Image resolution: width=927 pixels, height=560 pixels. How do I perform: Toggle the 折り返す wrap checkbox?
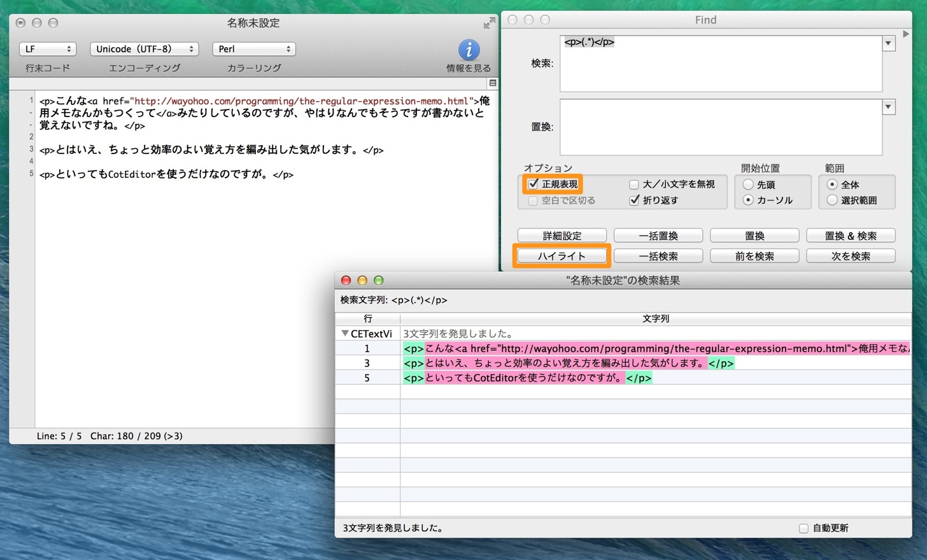tap(634, 200)
